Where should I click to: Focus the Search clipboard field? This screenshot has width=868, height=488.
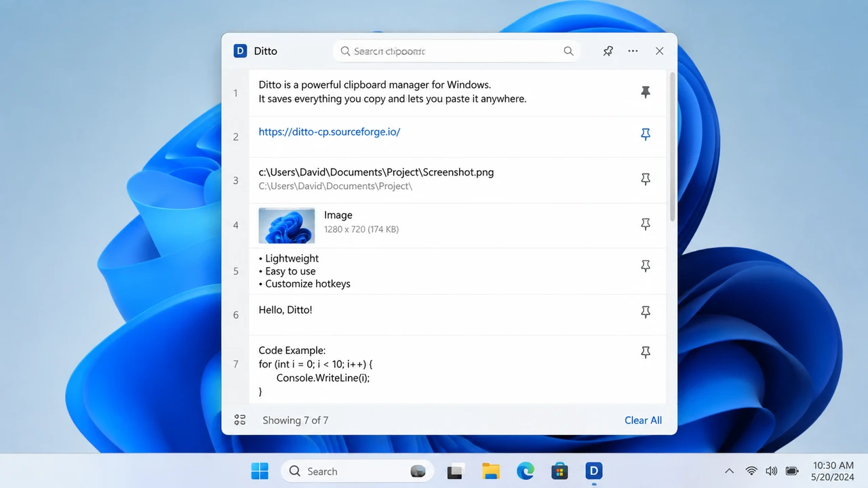456,51
